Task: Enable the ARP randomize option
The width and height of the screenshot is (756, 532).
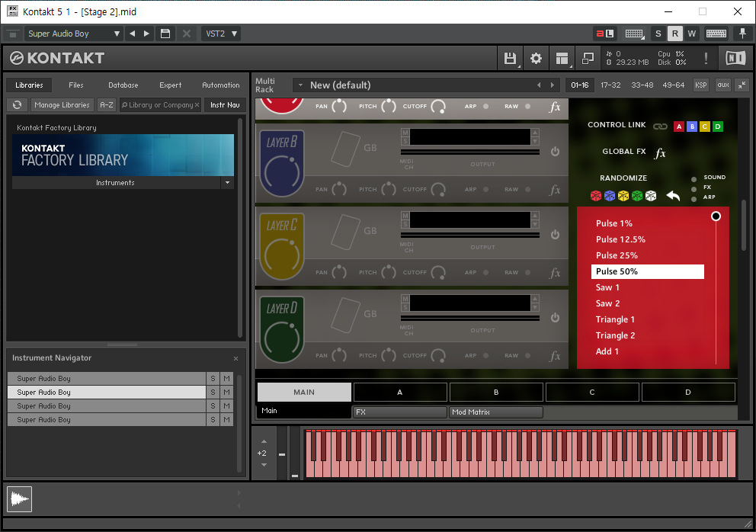Action: click(694, 199)
